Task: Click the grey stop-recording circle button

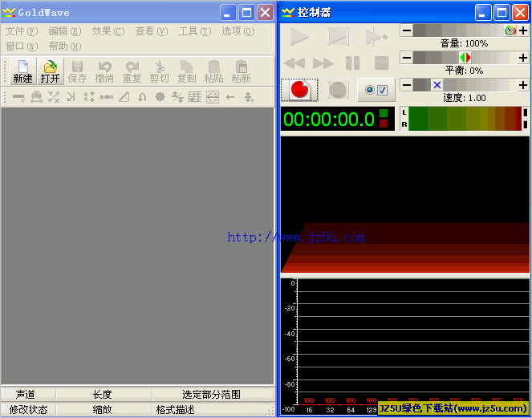Action: (x=338, y=90)
